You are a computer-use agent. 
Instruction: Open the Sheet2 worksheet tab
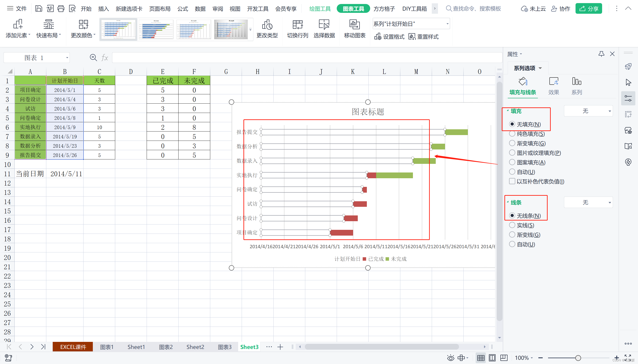tap(195, 347)
